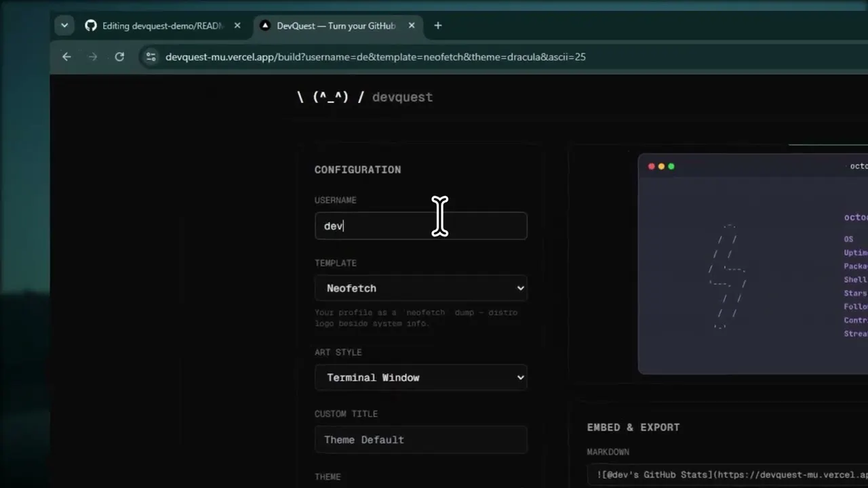Click the Vercel favicon on DevQuest tab
Image resolution: width=868 pixels, height=488 pixels.
(x=265, y=26)
